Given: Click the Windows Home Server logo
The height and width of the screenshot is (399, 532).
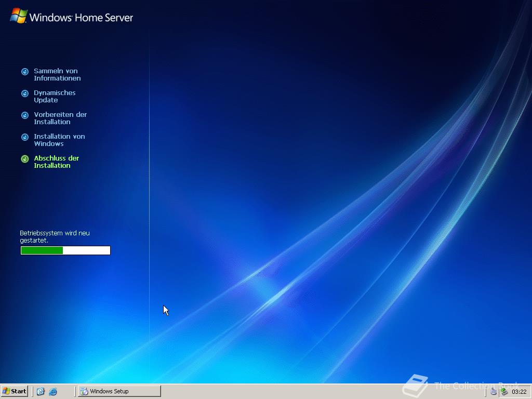Looking at the screenshot, I should click(x=71, y=16).
